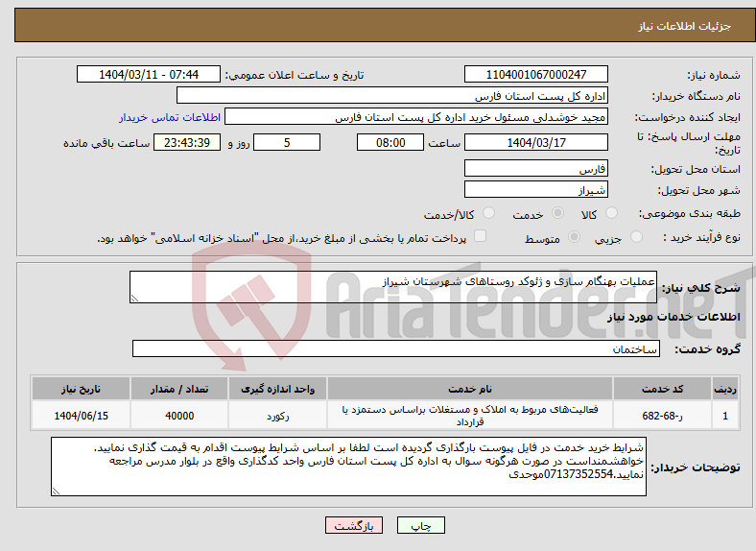The width and height of the screenshot is (756, 551).
Task: Click the شماره نیاز label
Action: [x=713, y=75]
